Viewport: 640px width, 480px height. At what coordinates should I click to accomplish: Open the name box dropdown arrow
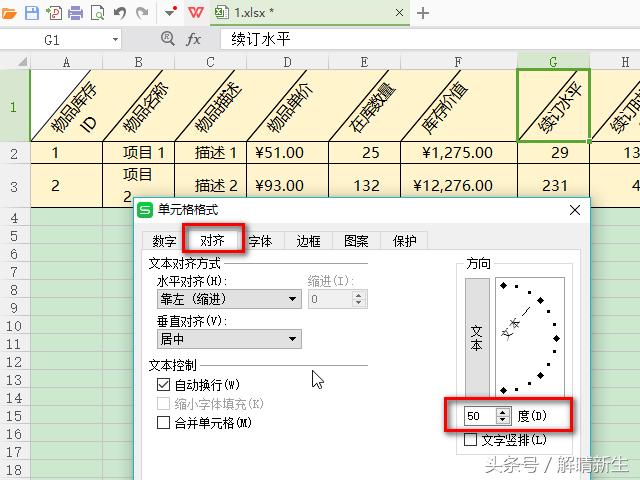[x=116, y=40]
